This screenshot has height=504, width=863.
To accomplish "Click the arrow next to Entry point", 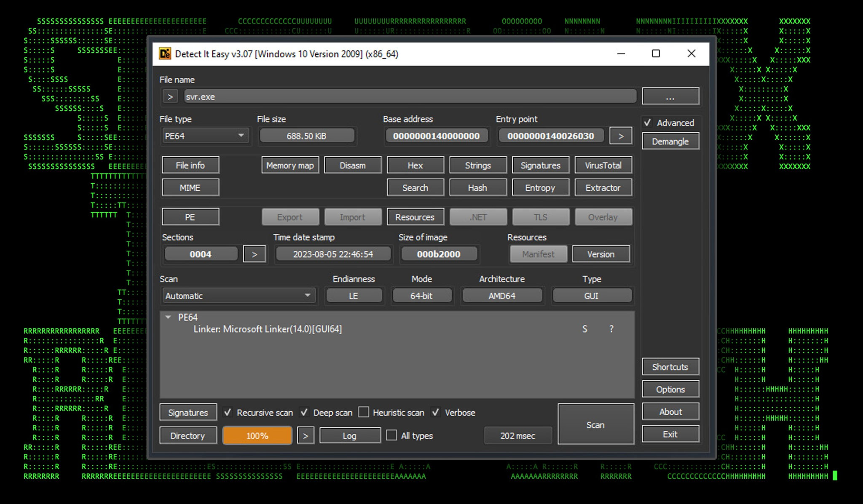I will click(620, 136).
